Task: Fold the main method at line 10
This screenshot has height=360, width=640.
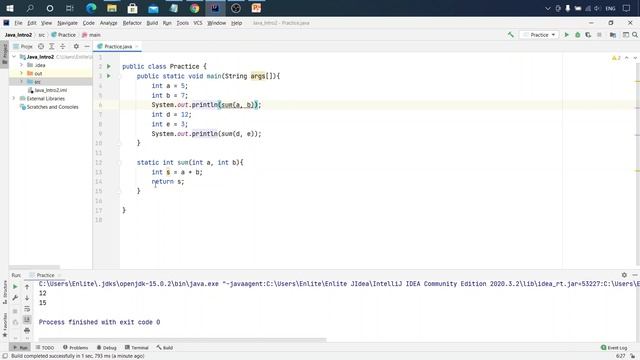Action: [x=120, y=143]
